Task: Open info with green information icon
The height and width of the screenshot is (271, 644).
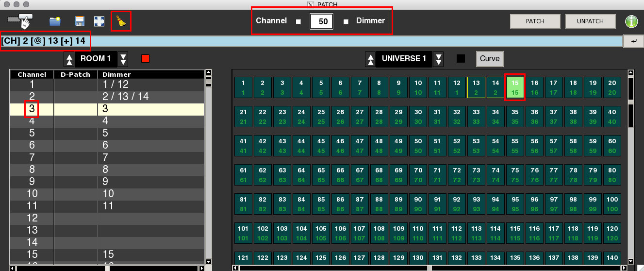Action: click(x=631, y=21)
